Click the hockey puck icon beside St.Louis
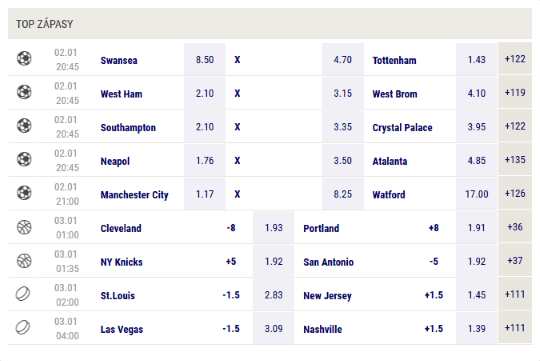The height and width of the screenshot is (361, 540). tap(23, 294)
